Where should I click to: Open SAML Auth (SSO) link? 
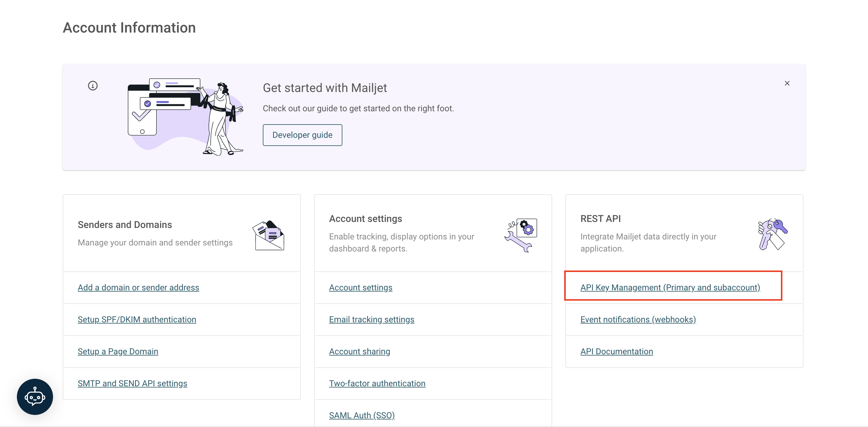pos(362,416)
